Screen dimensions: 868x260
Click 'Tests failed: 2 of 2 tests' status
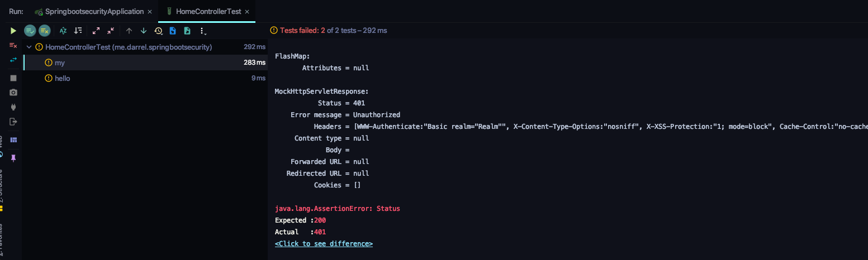333,31
